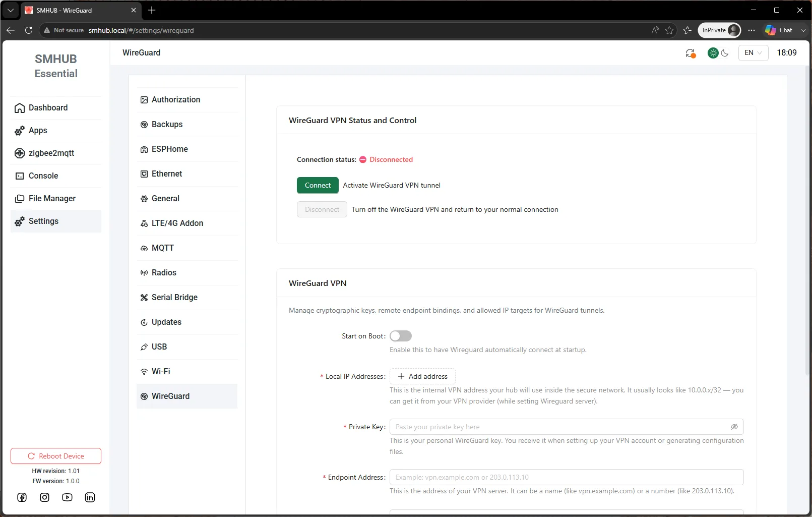Click the Not secure warning indicator
Screen dimensions: 812x517
tap(64, 30)
